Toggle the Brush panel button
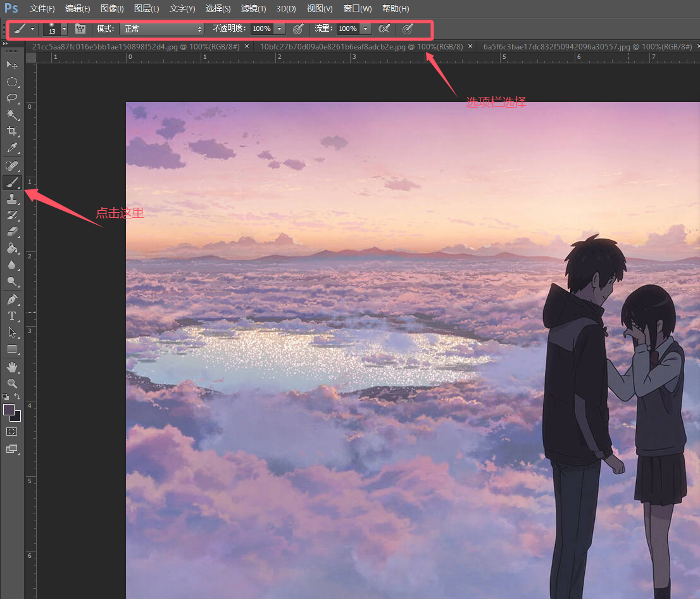This screenshot has height=599, width=700. click(x=80, y=29)
